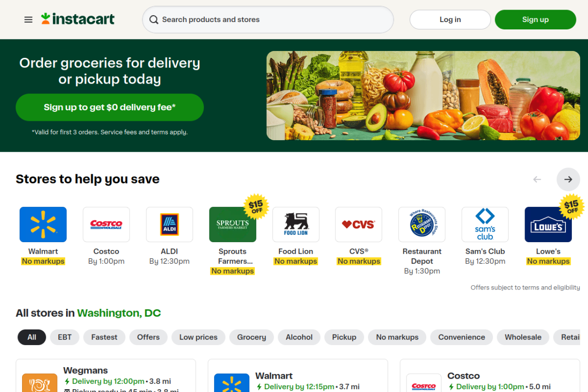Select the Costco store logo
The width and height of the screenshot is (588, 392).
tap(106, 224)
